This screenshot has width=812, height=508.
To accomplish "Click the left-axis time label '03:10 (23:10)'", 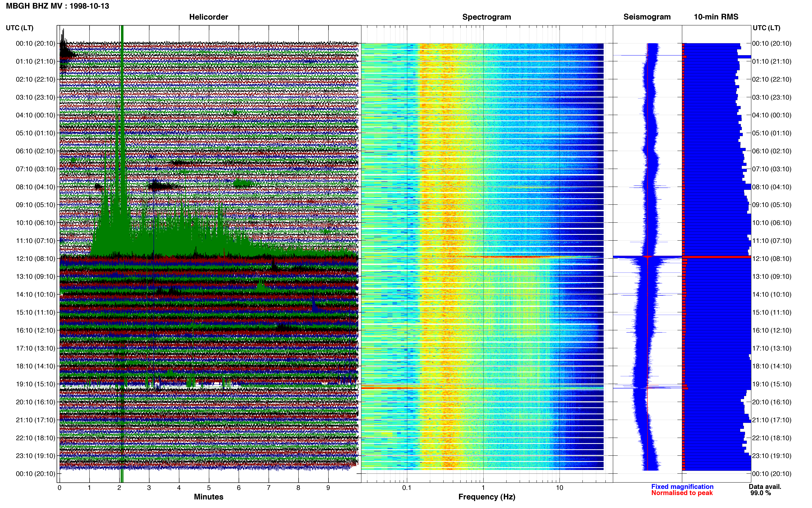I will click(36, 97).
